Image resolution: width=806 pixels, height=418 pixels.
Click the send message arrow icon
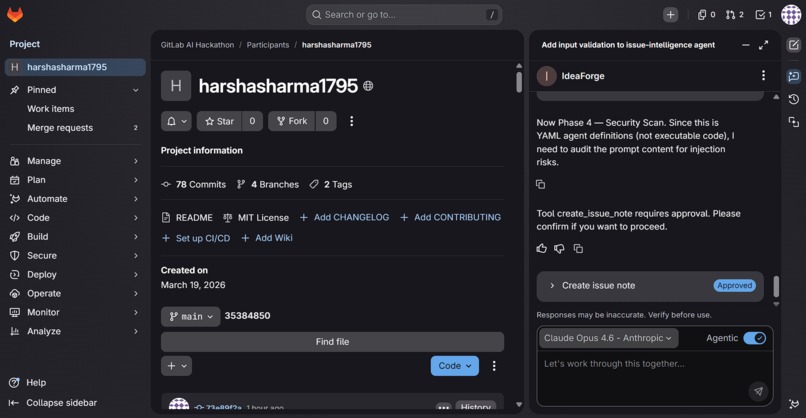(758, 391)
